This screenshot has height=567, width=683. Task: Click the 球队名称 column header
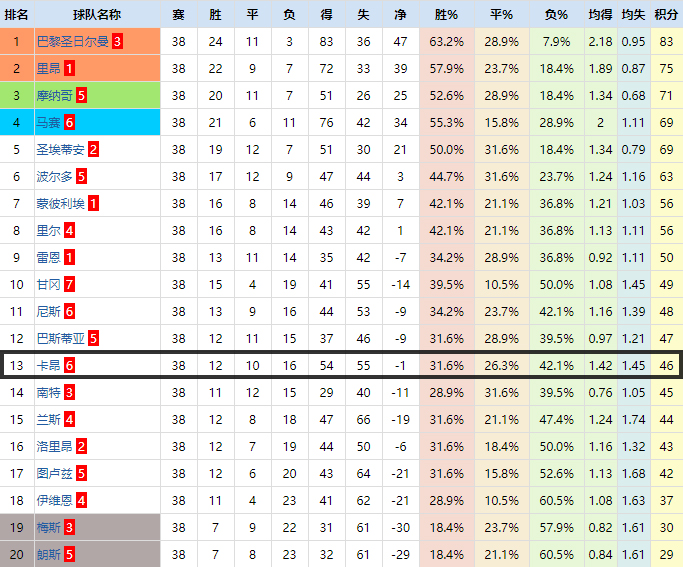(97, 15)
